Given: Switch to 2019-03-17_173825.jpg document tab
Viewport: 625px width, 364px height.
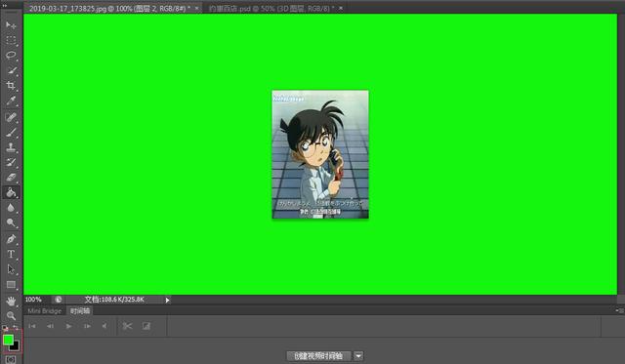Looking at the screenshot, I should point(109,9).
